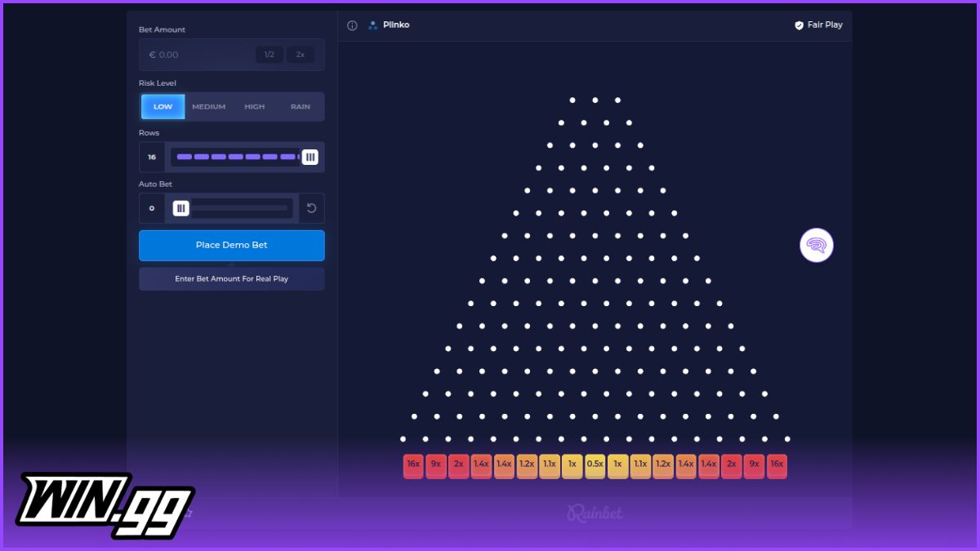Click the Auto Bet label
980x551 pixels.
(155, 184)
